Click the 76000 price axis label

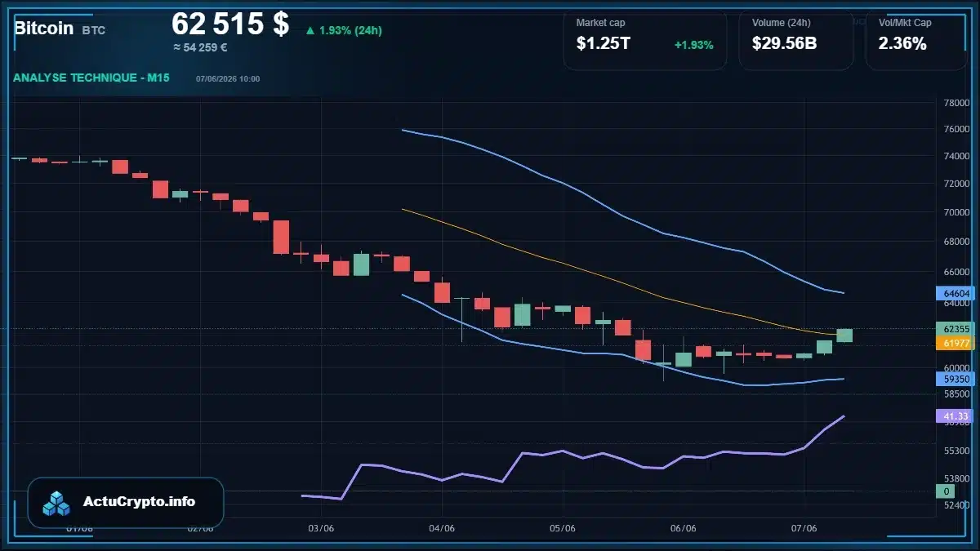pyautogui.click(x=956, y=129)
